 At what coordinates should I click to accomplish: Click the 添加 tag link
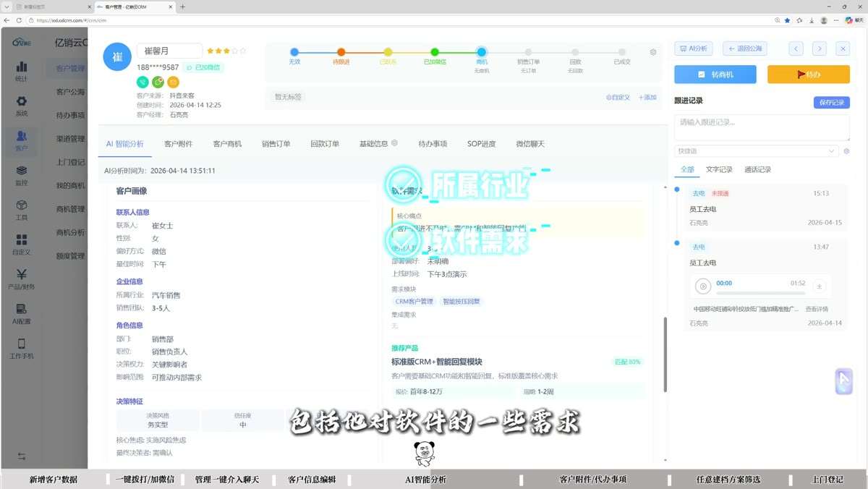[647, 98]
